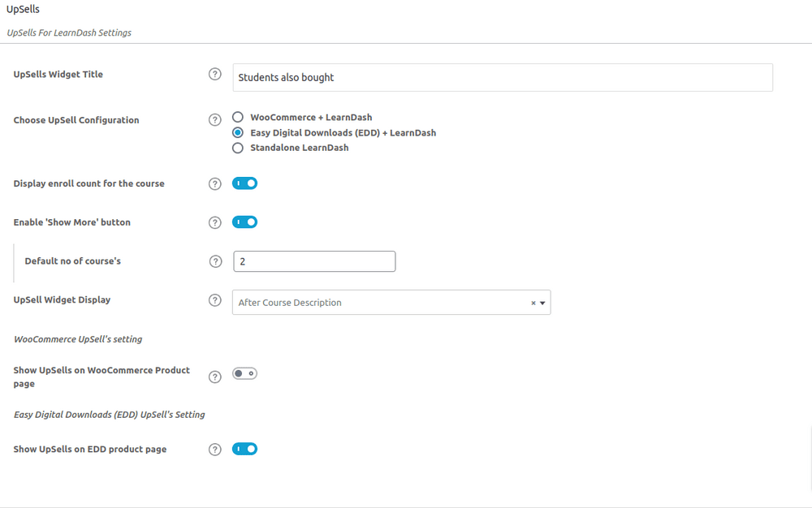Click inside the Default no of course's field
The width and height of the screenshot is (812, 508).
(x=313, y=260)
